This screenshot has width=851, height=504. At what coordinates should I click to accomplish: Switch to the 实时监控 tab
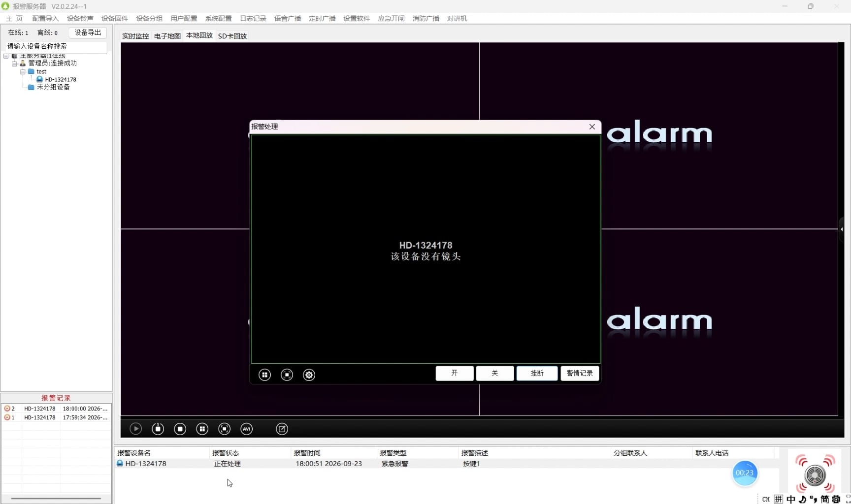[x=135, y=36]
